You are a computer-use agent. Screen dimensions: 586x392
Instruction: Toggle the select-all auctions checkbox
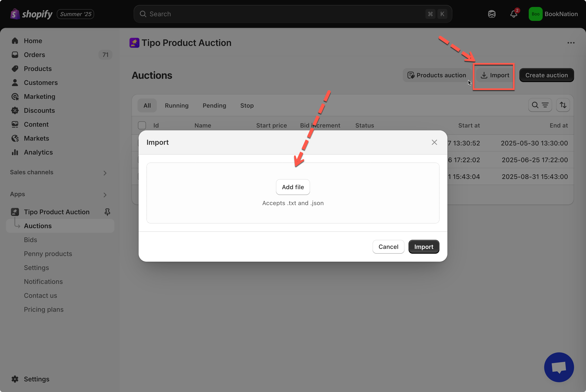(142, 125)
